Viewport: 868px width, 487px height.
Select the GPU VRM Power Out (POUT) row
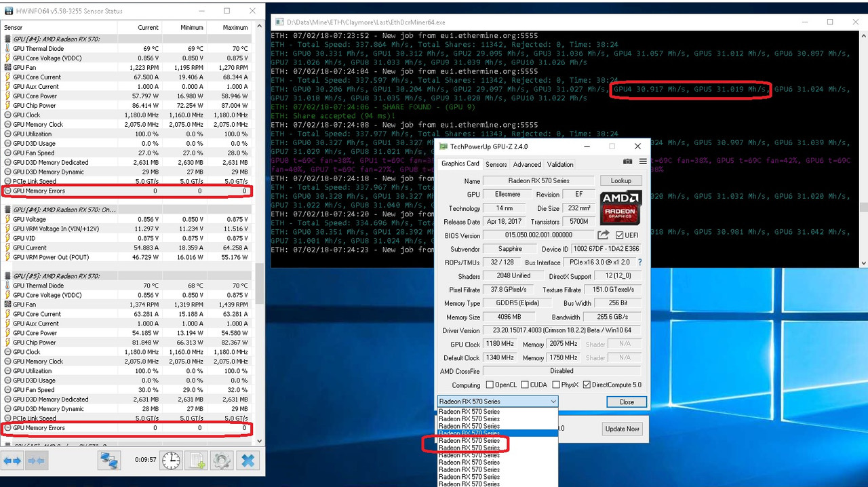point(127,257)
